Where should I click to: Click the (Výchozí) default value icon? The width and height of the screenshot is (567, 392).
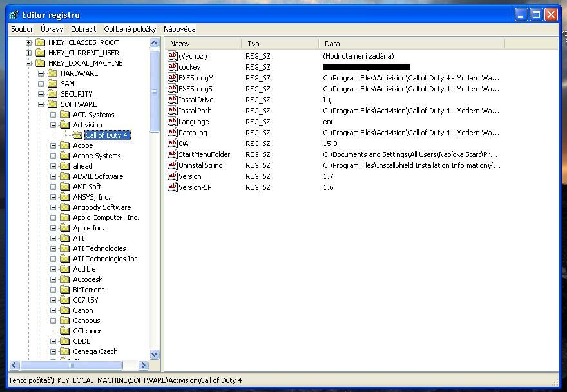pyautogui.click(x=173, y=55)
